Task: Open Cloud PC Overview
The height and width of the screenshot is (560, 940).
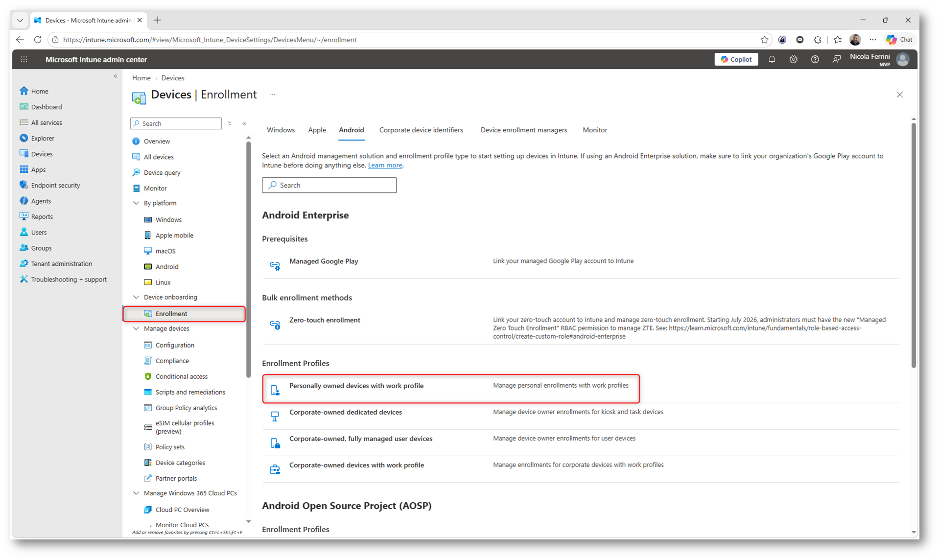Action: point(184,510)
